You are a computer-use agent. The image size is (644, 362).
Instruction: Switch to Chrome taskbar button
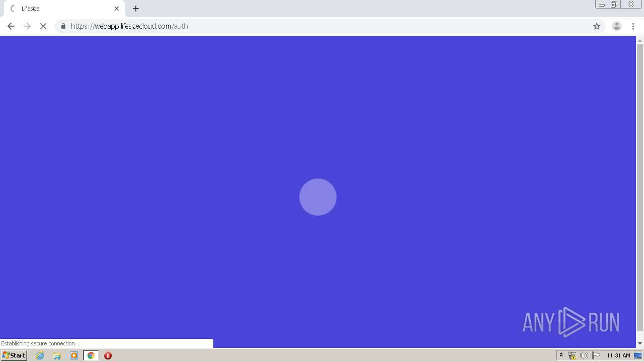(91, 355)
